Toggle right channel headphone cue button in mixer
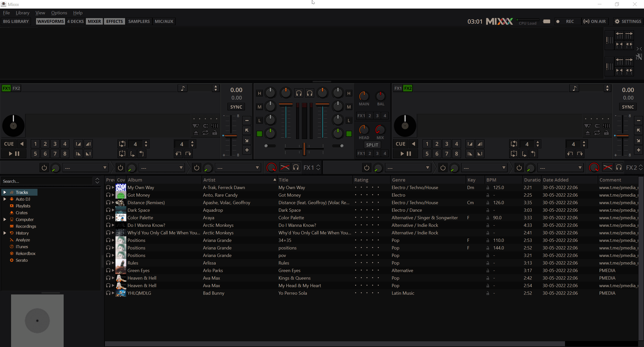 tap(310, 93)
